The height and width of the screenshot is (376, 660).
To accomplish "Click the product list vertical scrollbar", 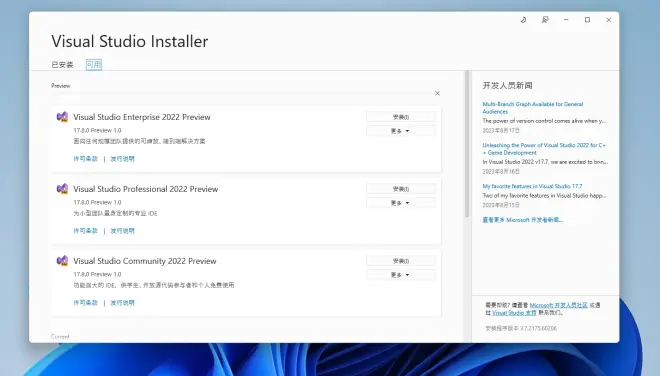I will [x=467, y=144].
